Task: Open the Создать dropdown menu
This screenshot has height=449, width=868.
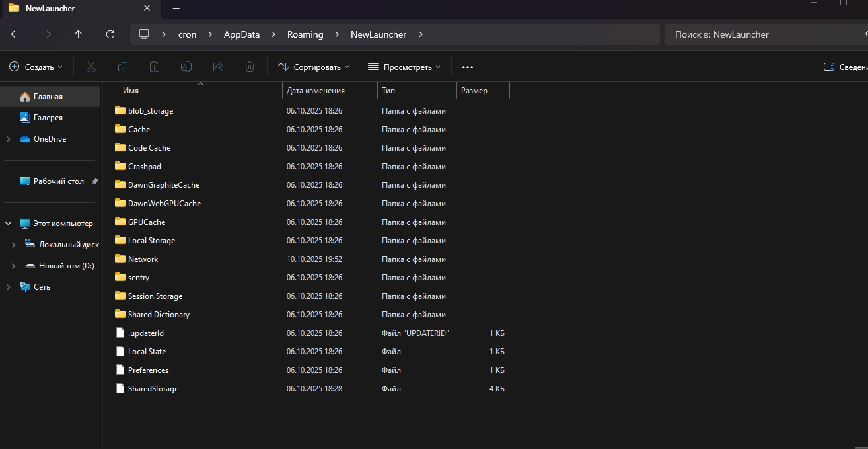Action: coord(36,67)
